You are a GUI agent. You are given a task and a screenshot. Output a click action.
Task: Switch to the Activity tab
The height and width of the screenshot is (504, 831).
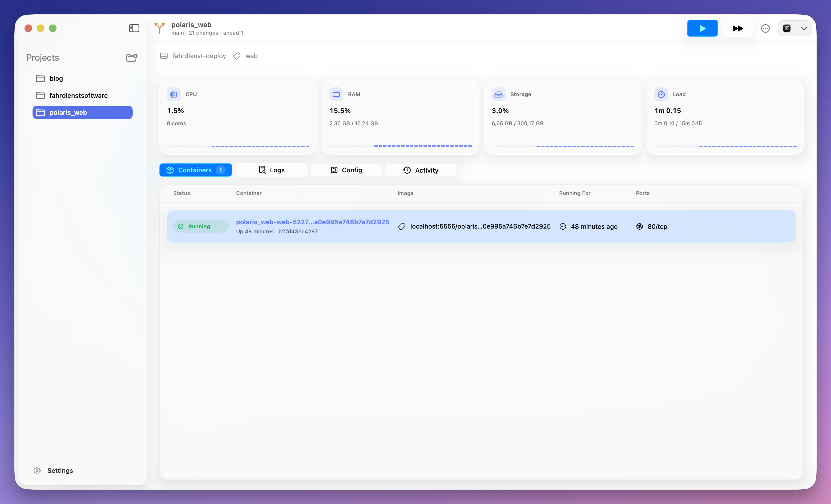click(x=421, y=170)
